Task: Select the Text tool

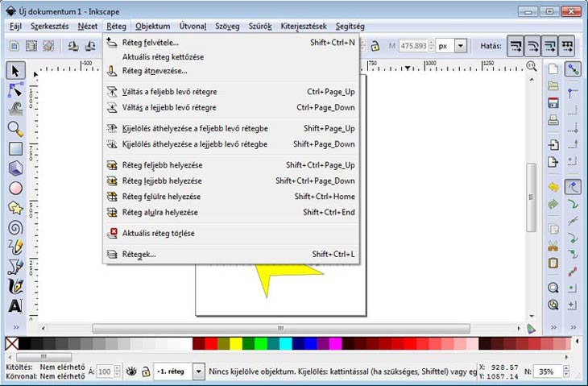Action: [15, 306]
